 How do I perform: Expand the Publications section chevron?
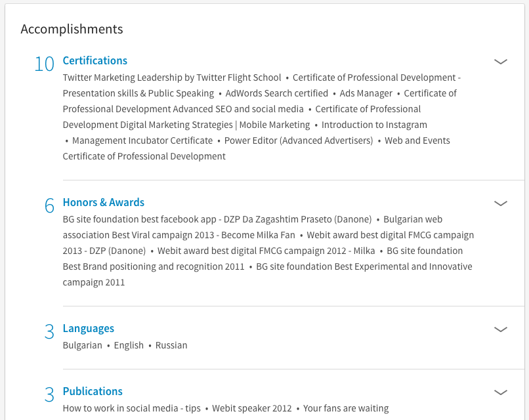(500, 392)
